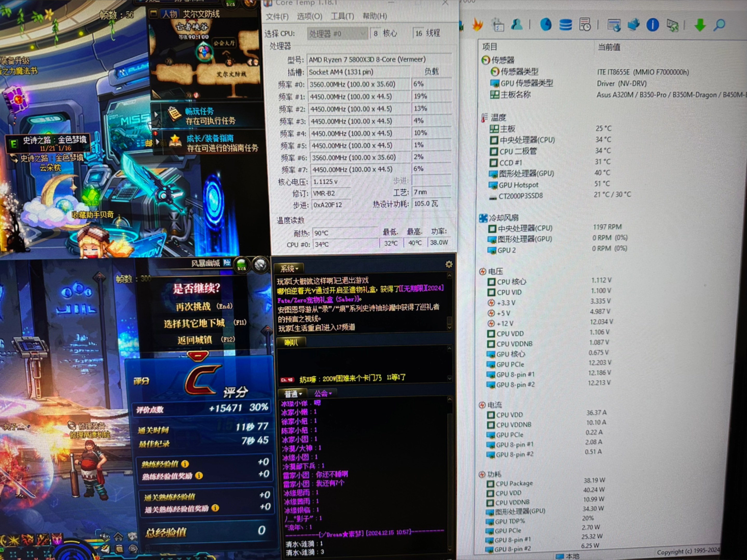Select the 主板名称 row in AIDA64
Viewport: 747px width, 560px height.
618,95
